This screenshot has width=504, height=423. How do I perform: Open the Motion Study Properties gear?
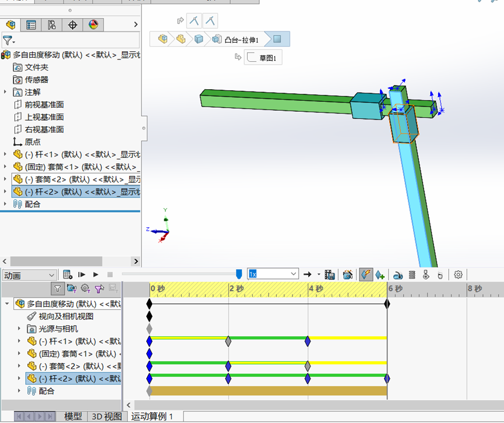(458, 274)
